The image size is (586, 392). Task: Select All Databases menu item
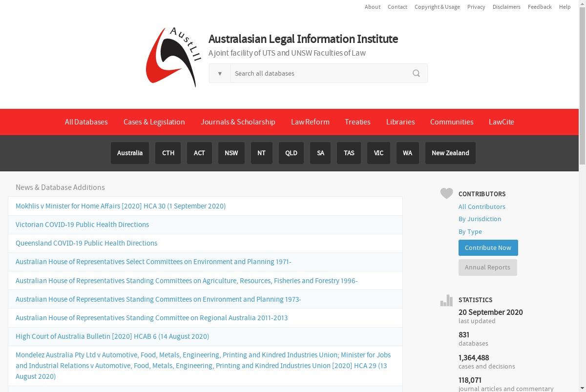tap(86, 122)
